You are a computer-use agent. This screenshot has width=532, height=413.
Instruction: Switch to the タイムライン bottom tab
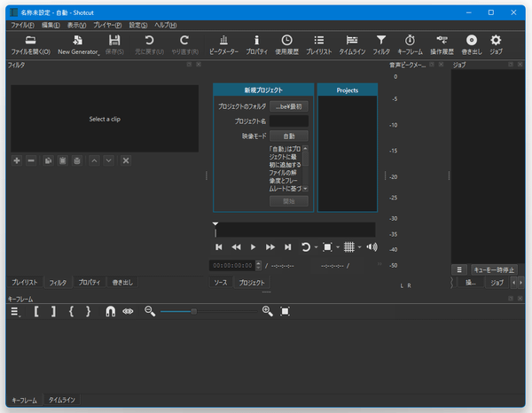(61, 400)
